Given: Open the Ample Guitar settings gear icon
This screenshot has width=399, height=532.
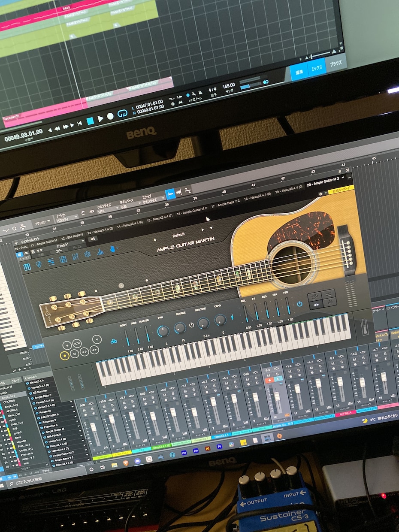Looking at the screenshot, I should (87, 254).
